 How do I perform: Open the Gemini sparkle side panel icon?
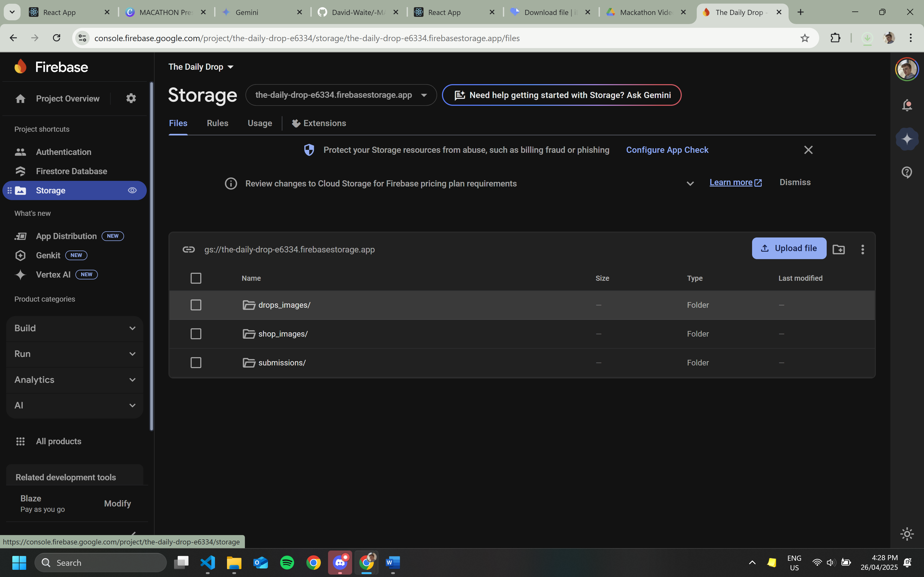(x=907, y=139)
